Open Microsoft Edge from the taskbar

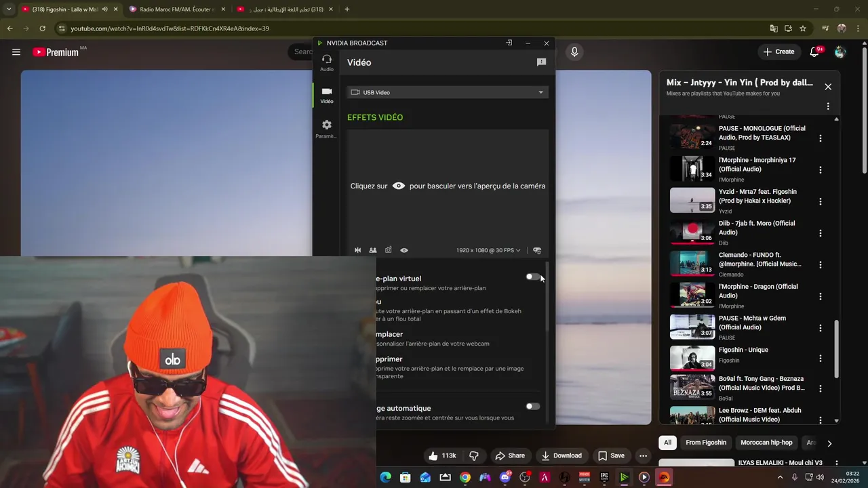pos(386,477)
